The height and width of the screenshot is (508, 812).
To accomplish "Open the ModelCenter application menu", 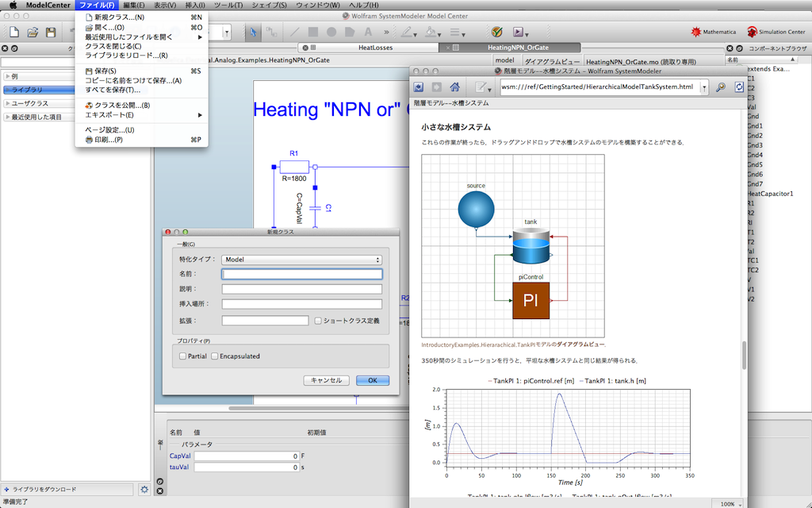I will (x=48, y=6).
